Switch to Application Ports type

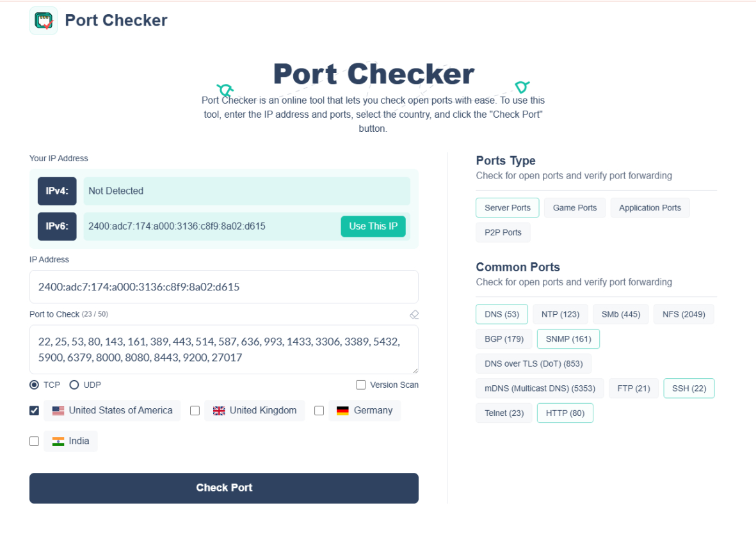pos(650,208)
